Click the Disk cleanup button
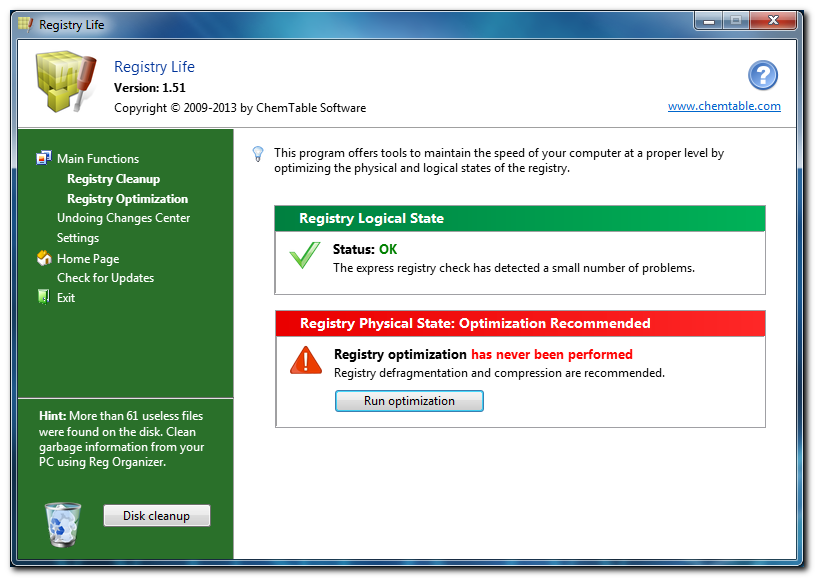The height and width of the screenshot is (578, 815). [x=156, y=516]
